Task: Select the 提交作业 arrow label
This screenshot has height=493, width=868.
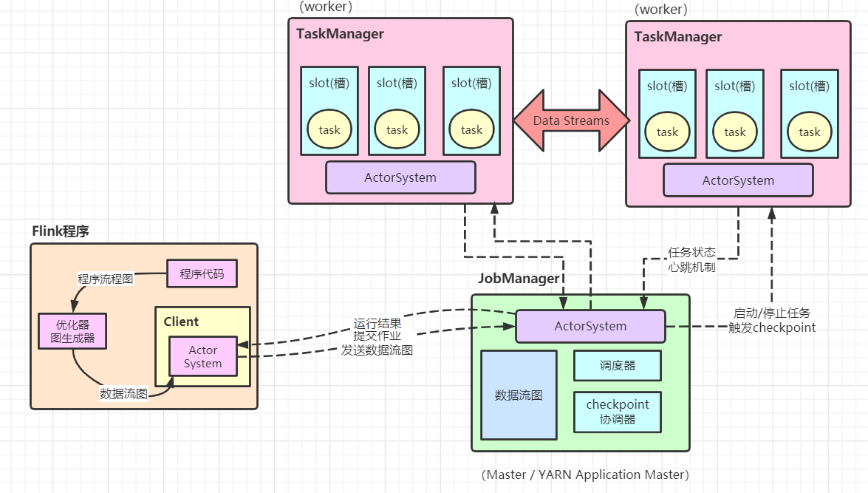Action: 377,336
